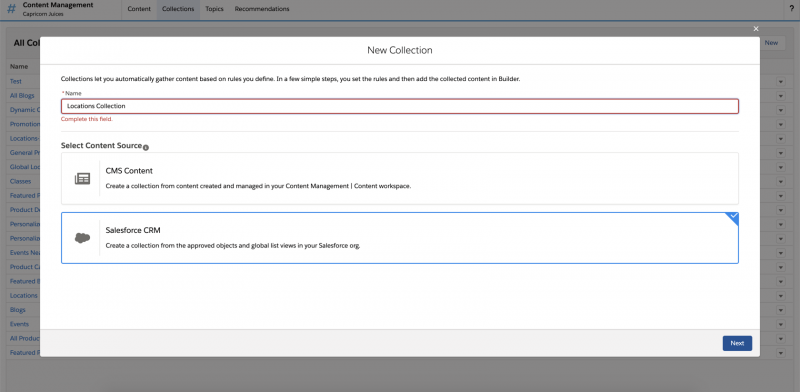Image resolution: width=800 pixels, height=392 pixels.
Task: Click the Next button
Action: click(x=737, y=343)
